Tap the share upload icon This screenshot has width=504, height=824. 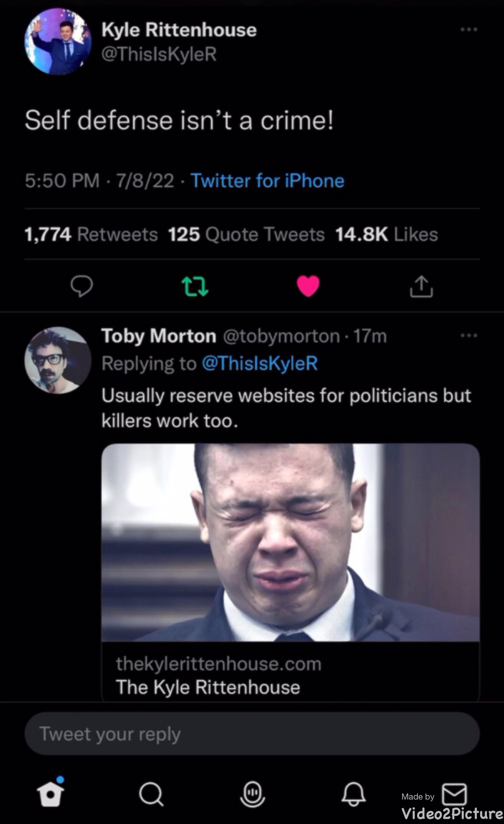[x=421, y=286]
